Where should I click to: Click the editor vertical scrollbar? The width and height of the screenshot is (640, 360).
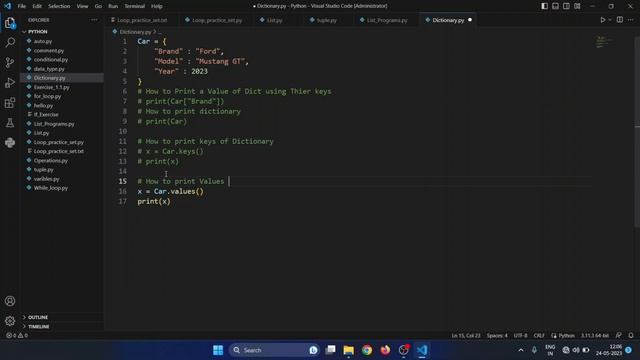point(637,131)
